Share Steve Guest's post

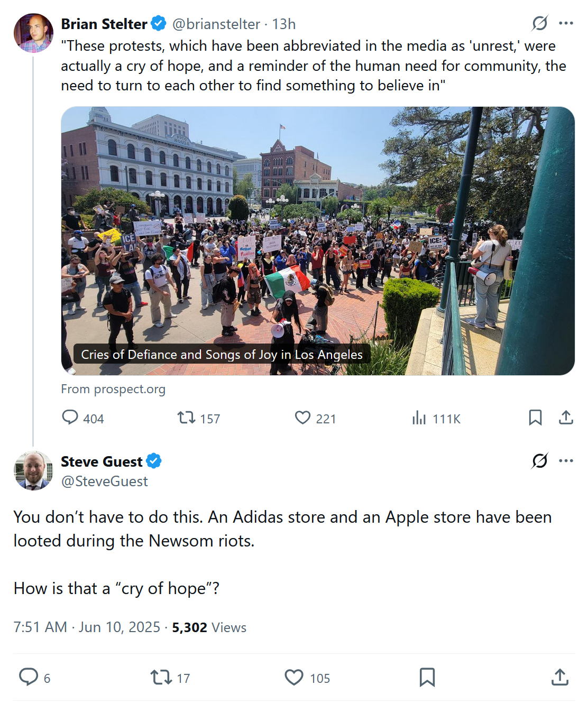(559, 677)
